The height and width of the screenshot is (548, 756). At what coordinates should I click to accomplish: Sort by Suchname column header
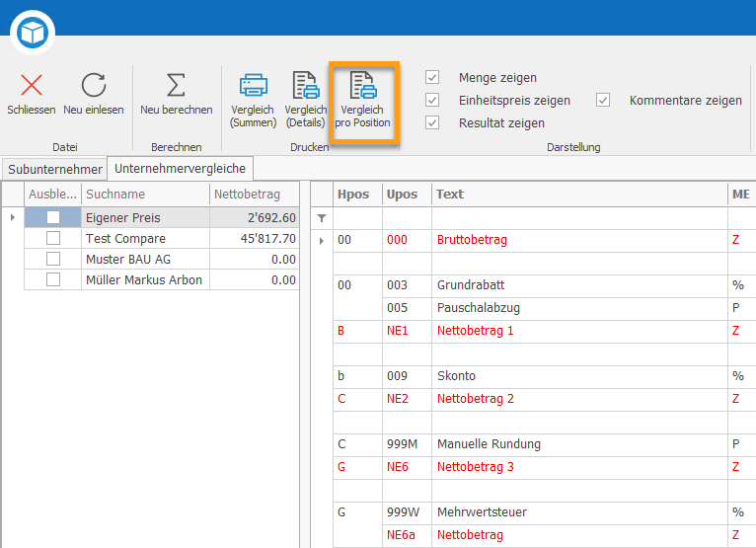145,195
